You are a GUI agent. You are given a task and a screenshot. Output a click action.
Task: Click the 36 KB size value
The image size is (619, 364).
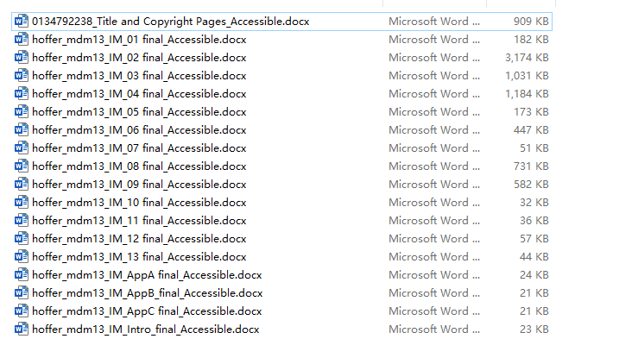pyautogui.click(x=534, y=221)
